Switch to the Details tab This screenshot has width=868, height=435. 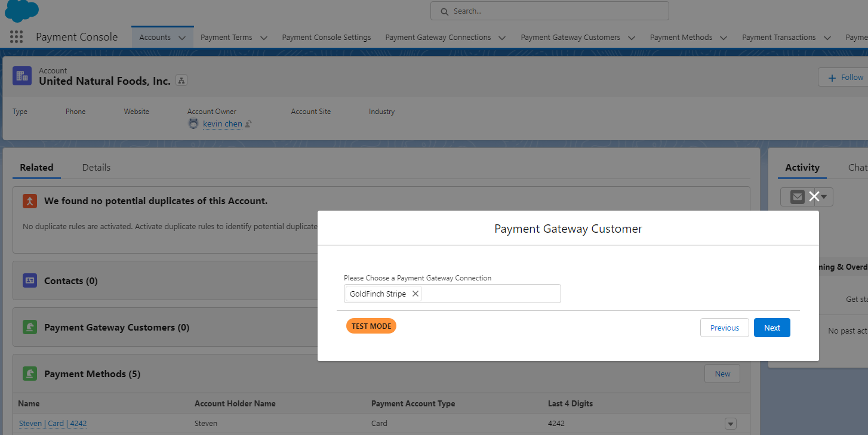tap(96, 168)
